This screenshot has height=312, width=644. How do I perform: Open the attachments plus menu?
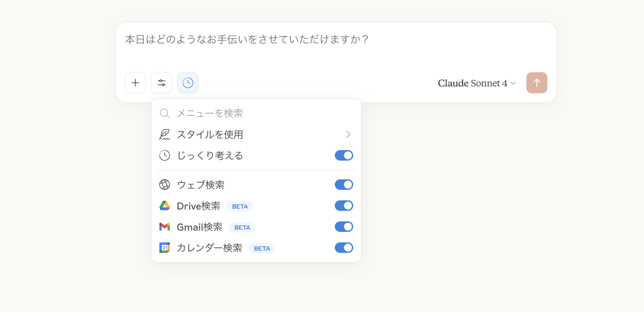135,83
